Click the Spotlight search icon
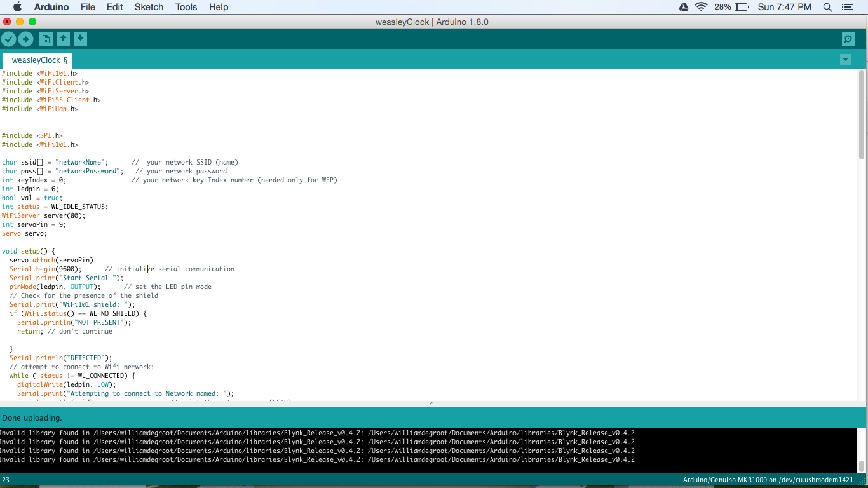 click(x=827, y=7)
